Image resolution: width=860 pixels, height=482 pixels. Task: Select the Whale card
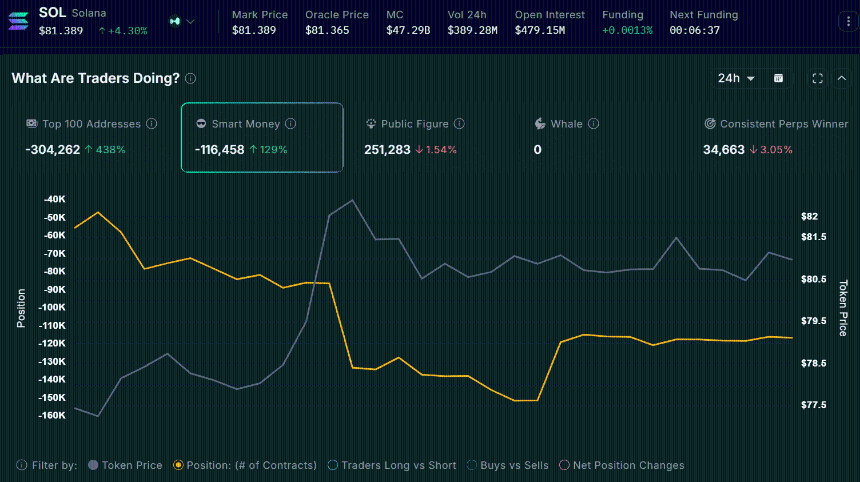click(x=601, y=137)
